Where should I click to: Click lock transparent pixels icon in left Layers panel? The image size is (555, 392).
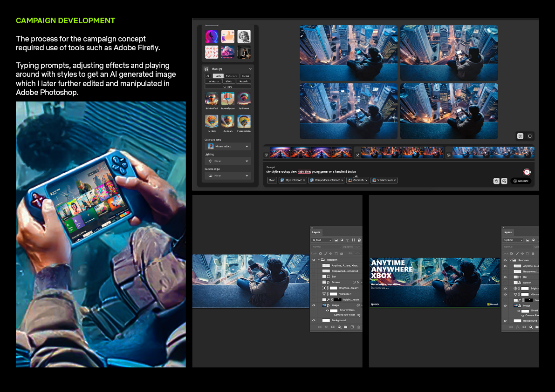320,253
